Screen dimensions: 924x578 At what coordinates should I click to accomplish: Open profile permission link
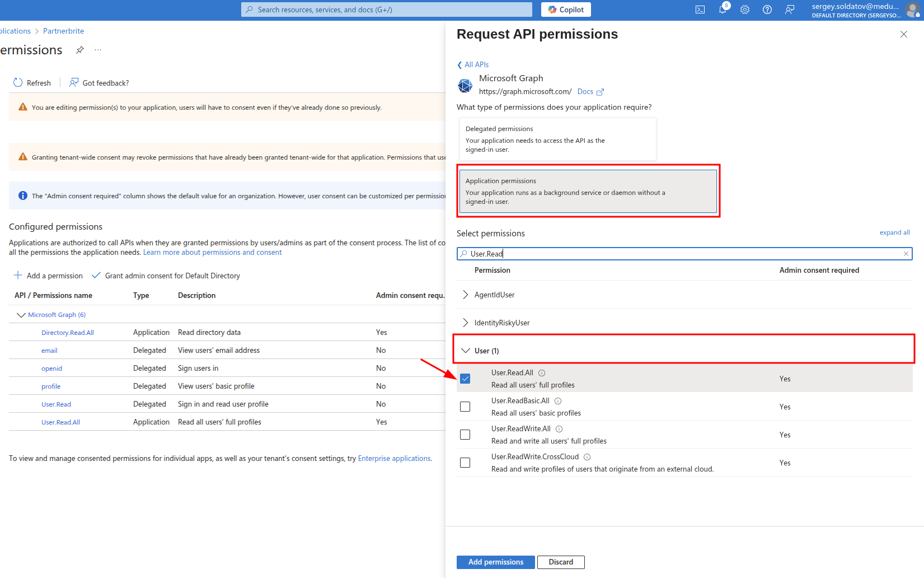51,386
